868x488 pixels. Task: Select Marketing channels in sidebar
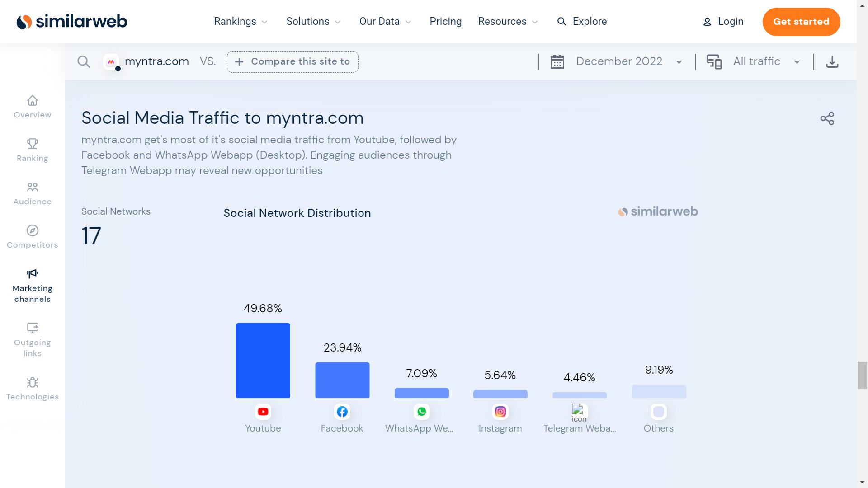(x=33, y=286)
